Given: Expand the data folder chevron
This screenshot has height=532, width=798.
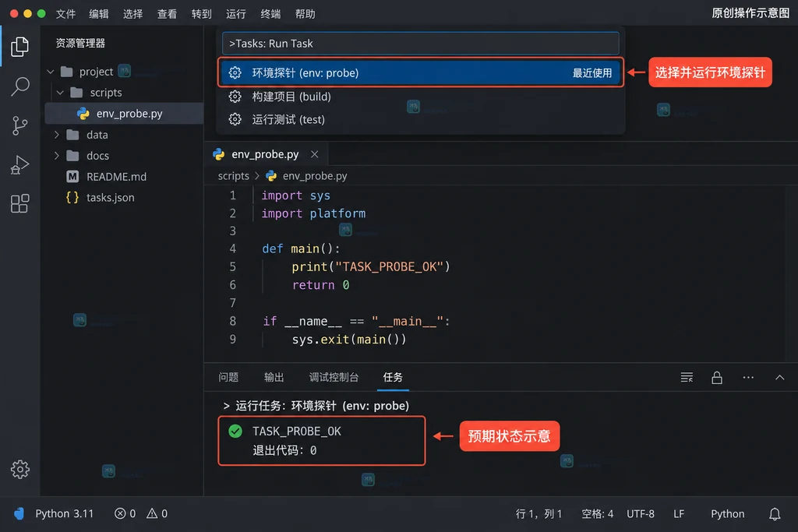Looking at the screenshot, I should (x=56, y=135).
